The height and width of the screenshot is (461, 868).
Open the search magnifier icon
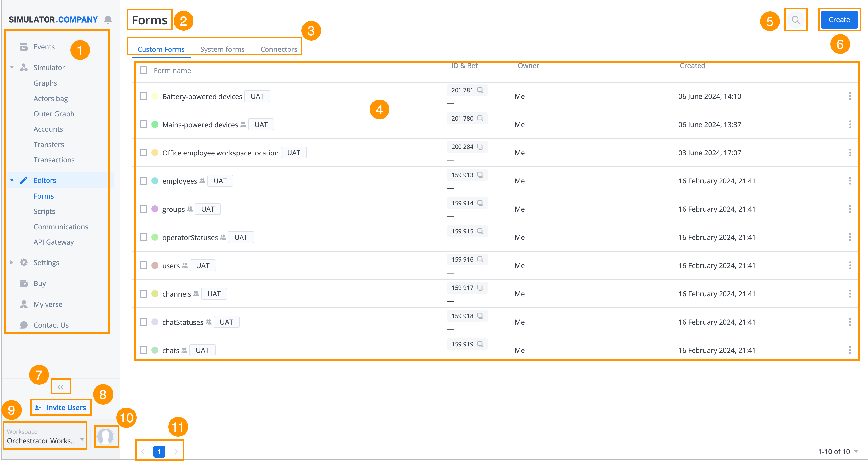pos(796,20)
